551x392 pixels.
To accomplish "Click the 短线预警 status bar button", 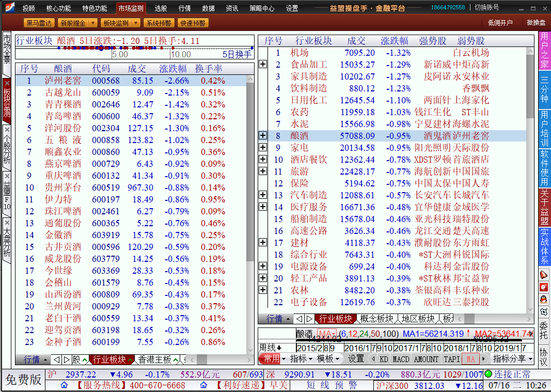I will point(332,385).
